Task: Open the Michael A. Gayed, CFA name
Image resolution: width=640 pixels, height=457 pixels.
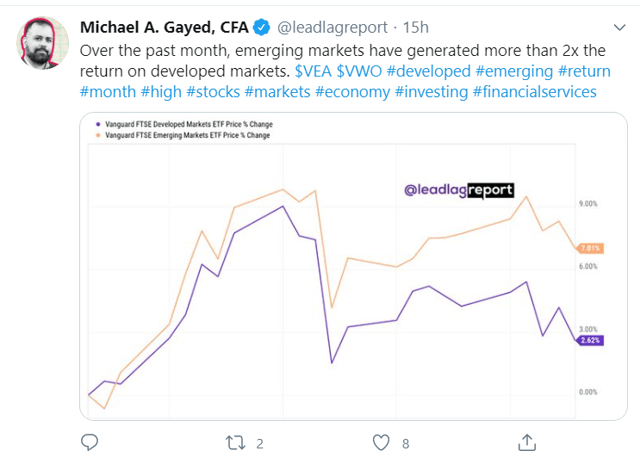Action: tap(164, 28)
